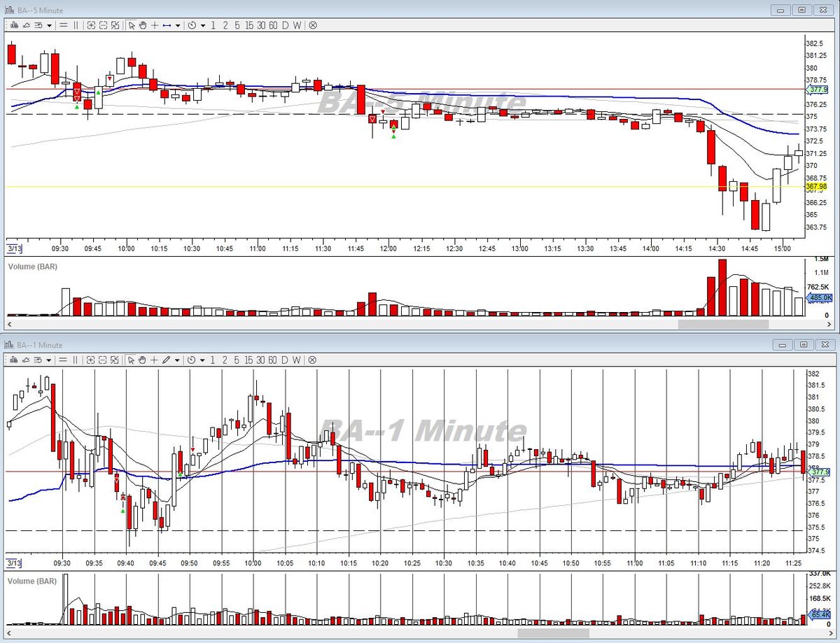This screenshot has width=840, height=643.
Task: Click scrollbar thumb of BA 5 Minute chart
Action: [723, 325]
